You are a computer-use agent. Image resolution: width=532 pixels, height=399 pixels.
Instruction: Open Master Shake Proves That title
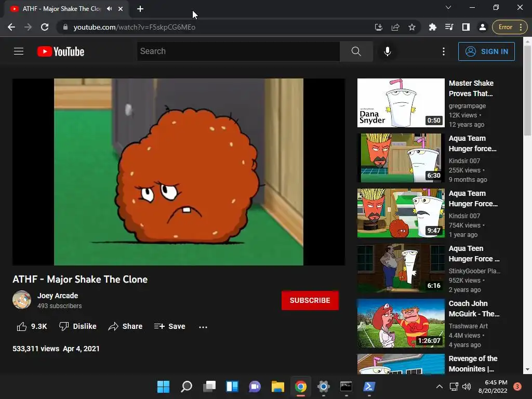[x=471, y=88]
